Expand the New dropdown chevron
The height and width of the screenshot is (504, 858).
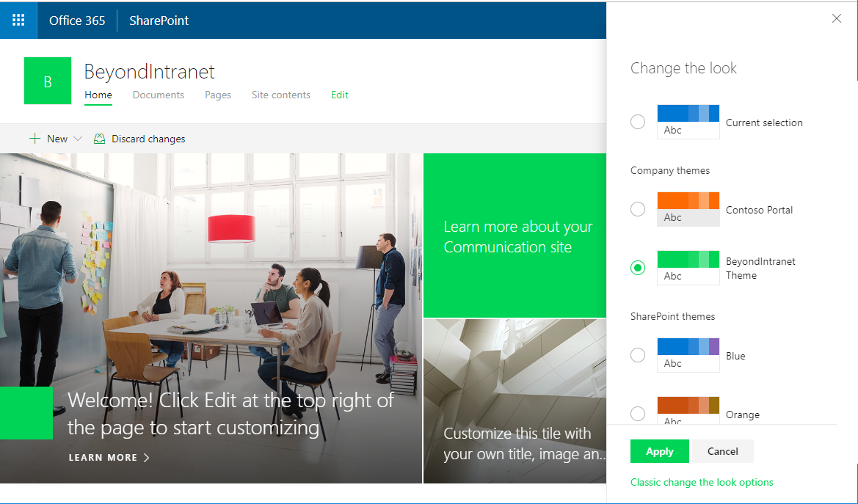point(78,139)
